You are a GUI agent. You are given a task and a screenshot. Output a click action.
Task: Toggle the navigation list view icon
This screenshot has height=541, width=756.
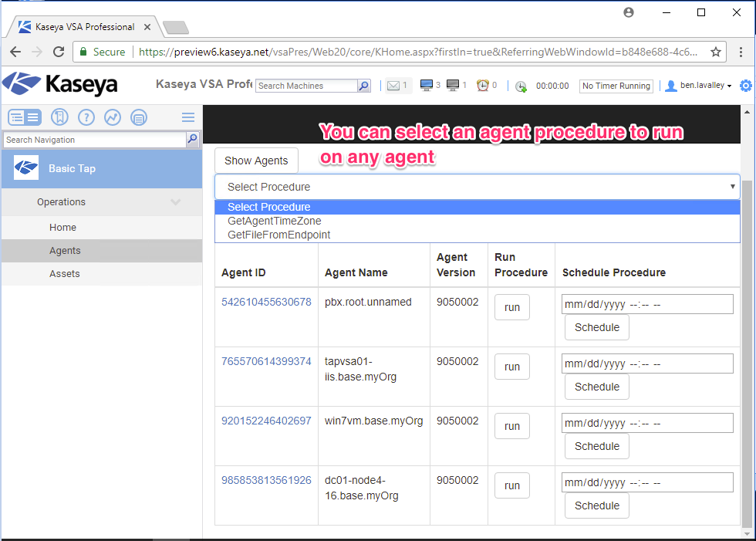25,117
